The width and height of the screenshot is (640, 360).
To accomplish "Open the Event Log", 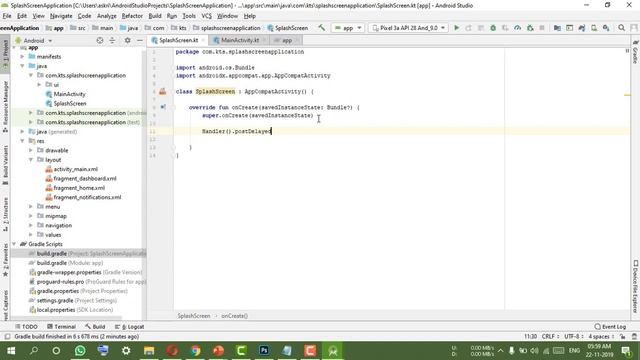I will click(x=610, y=327).
